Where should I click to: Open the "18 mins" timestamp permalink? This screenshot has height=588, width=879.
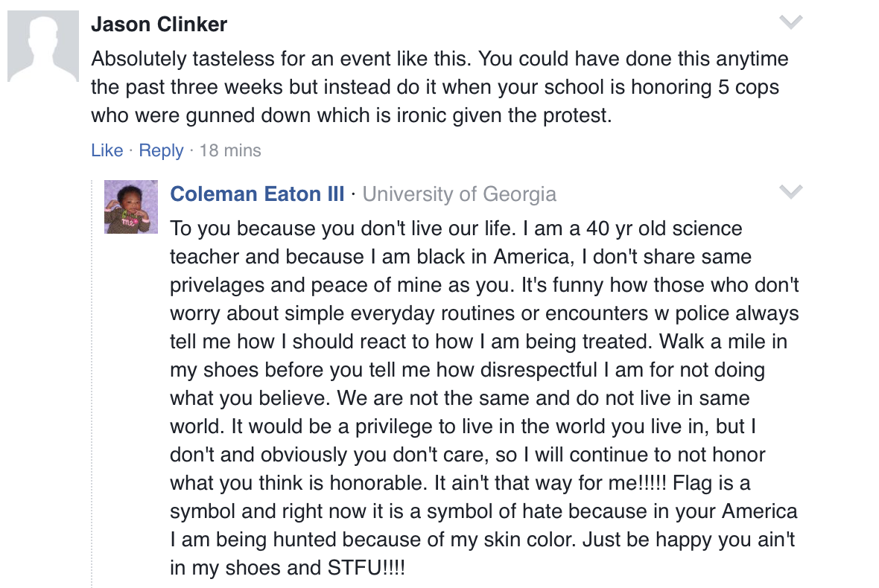click(x=230, y=150)
